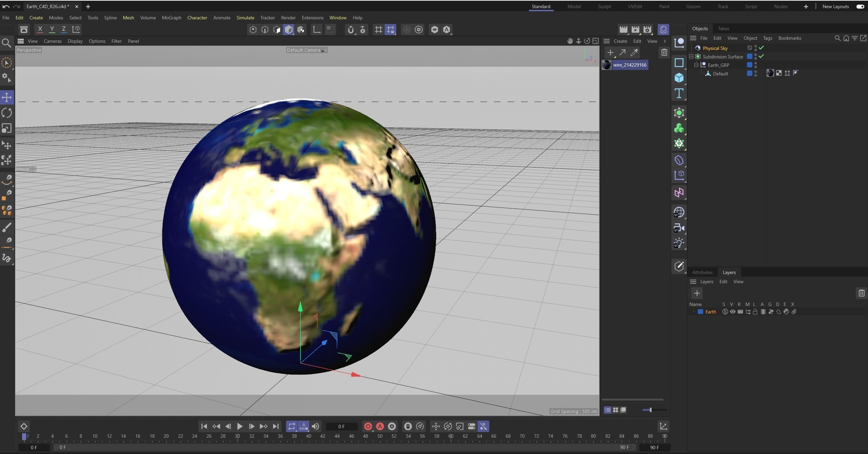This screenshot has height=454, width=868.
Task: Add a new layer with plus button
Action: click(697, 293)
